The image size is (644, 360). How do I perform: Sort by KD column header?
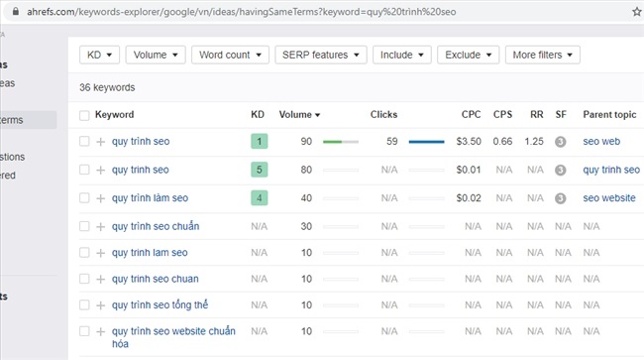pos(258,115)
